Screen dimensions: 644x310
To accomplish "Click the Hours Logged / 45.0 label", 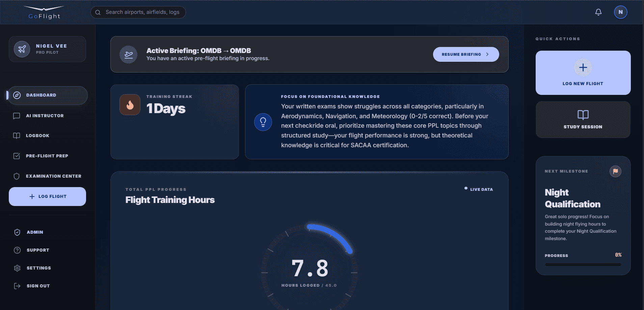I will click(309, 285).
